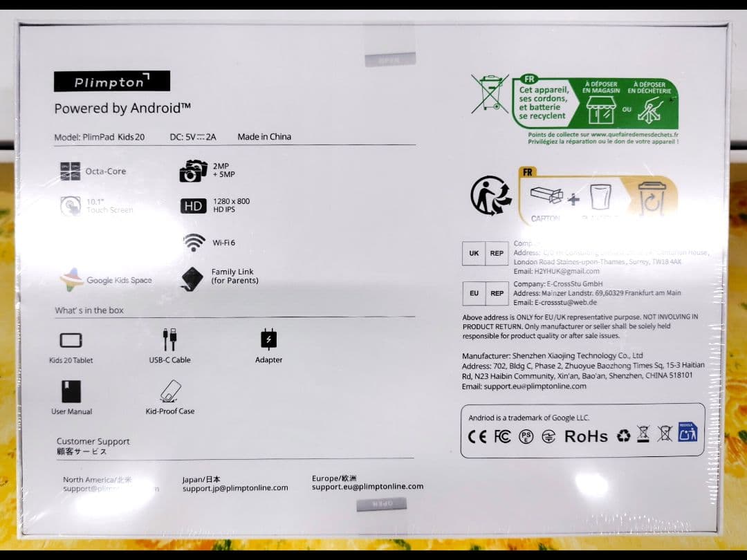The height and width of the screenshot is (560, 747).
Task: Click the yellow recycling bin icon
Action: (x=652, y=198)
